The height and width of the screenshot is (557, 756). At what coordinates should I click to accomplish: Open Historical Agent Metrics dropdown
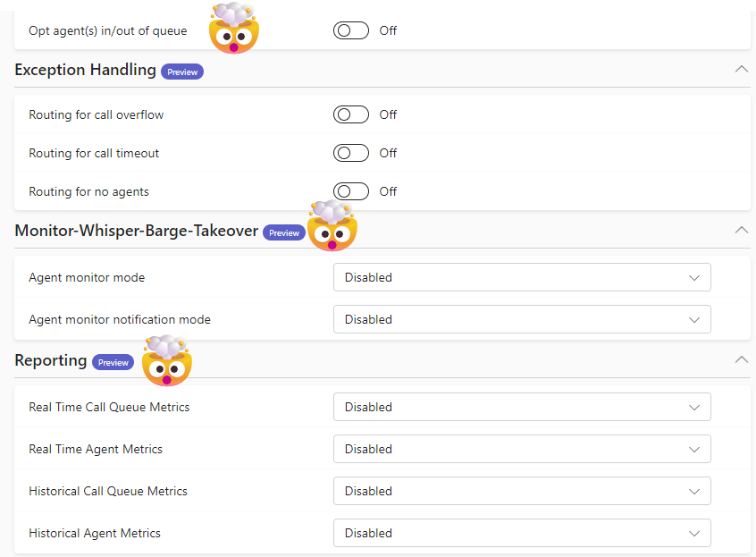click(522, 533)
